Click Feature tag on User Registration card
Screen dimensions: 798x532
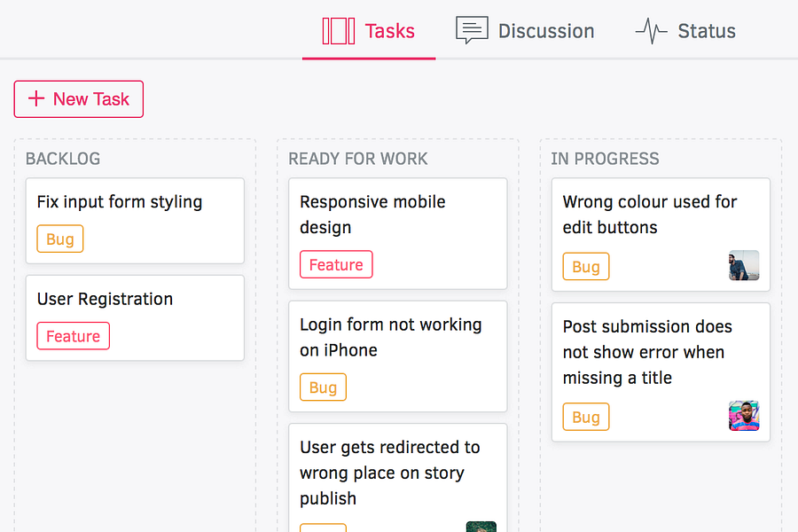pyautogui.click(x=73, y=336)
